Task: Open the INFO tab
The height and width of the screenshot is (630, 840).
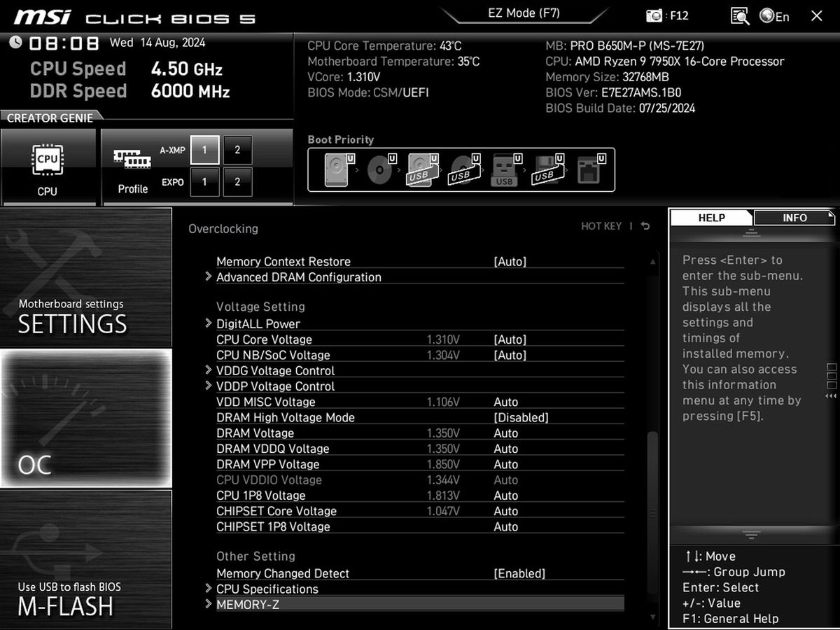Action: click(794, 218)
